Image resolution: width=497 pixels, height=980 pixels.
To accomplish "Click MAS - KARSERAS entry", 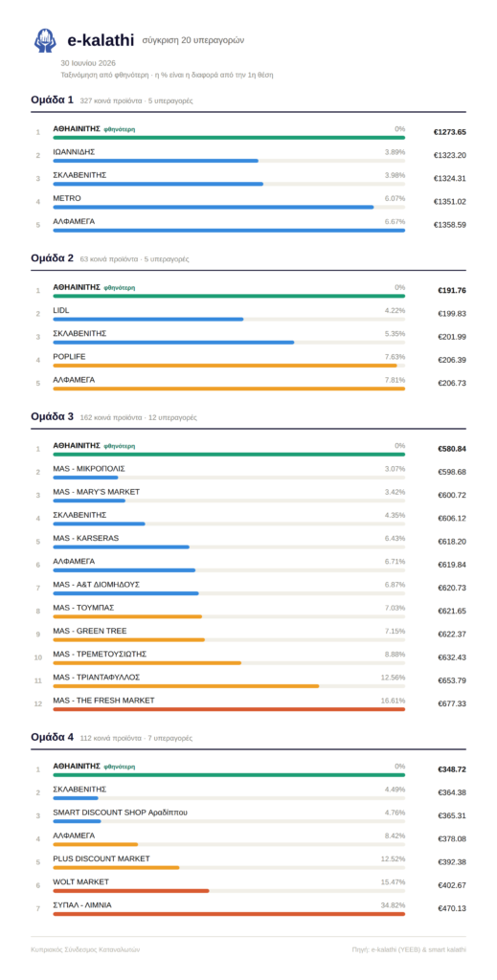I will coord(250,541).
